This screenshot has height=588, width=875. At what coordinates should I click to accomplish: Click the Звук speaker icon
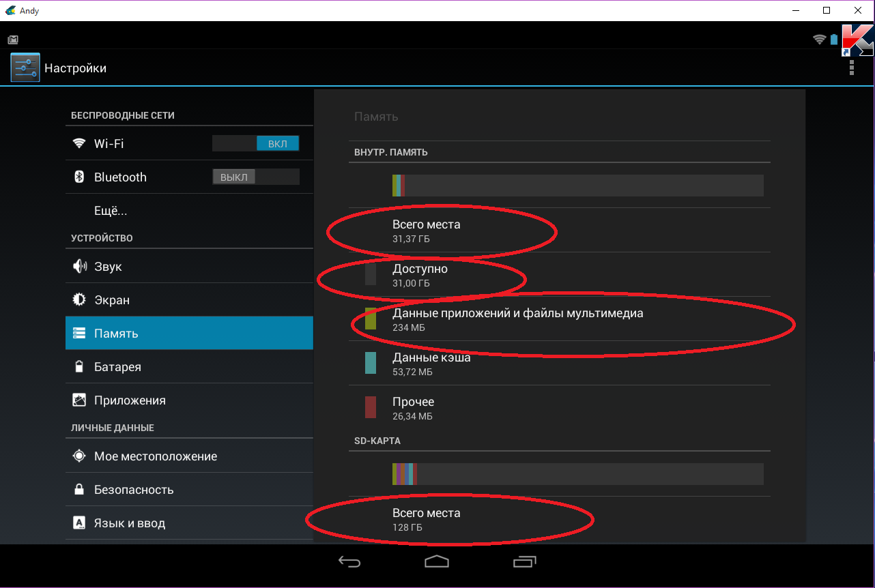point(79,267)
